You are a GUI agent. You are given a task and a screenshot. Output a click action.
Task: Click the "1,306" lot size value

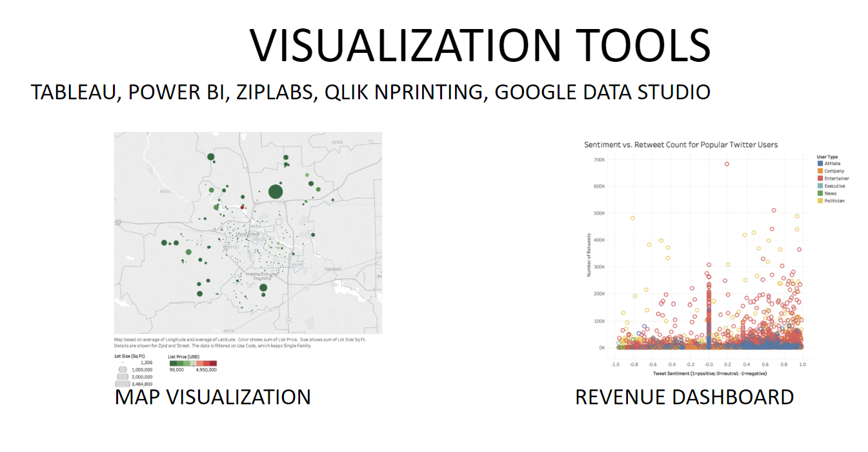pos(146,363)
